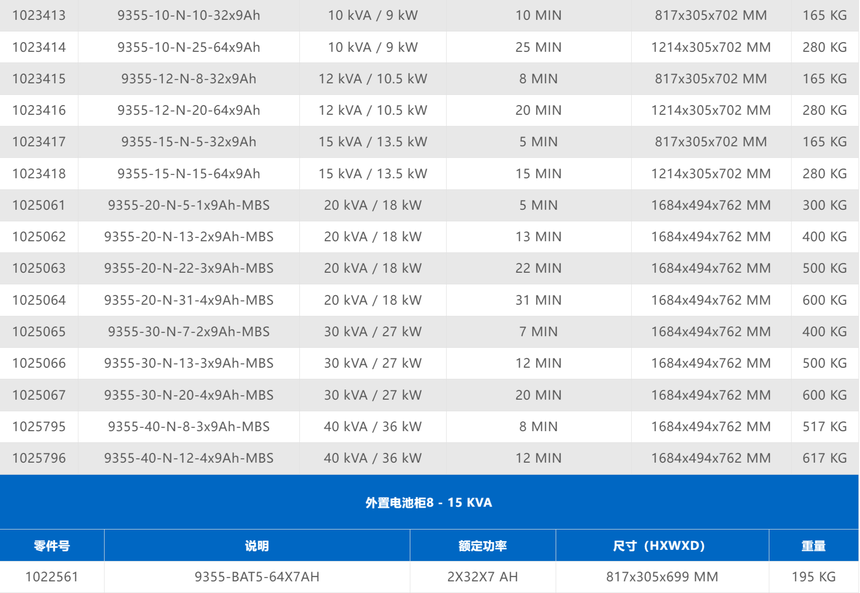Click the 说明 column header
Image resolution: width=860 pixels, height=593 pixels.
(x=257, y=546)
